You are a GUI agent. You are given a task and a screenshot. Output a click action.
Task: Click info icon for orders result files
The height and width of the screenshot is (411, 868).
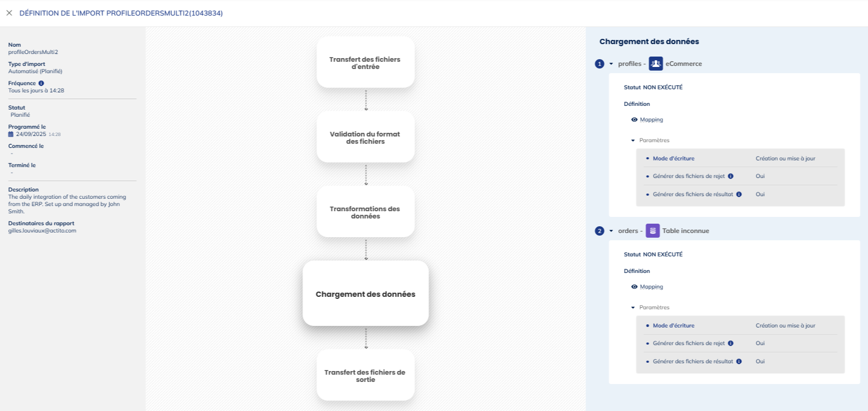click(x=739, y=362)
